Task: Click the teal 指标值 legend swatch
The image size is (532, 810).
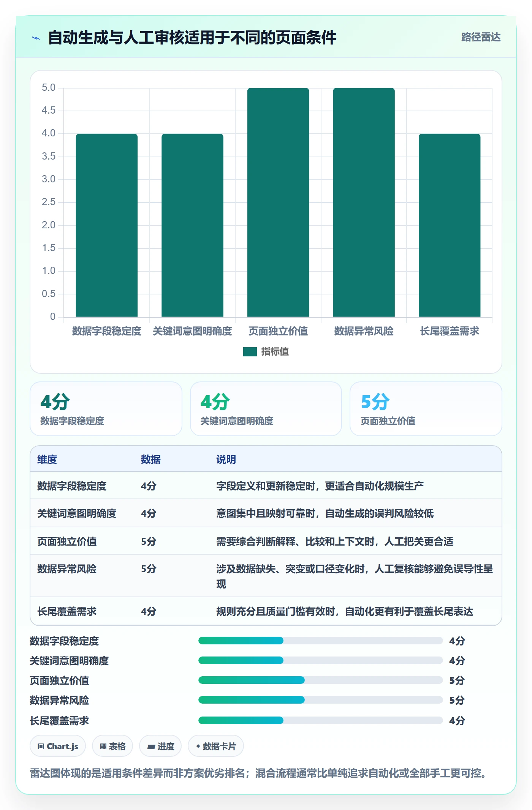Action: click(x=250, y=352)
